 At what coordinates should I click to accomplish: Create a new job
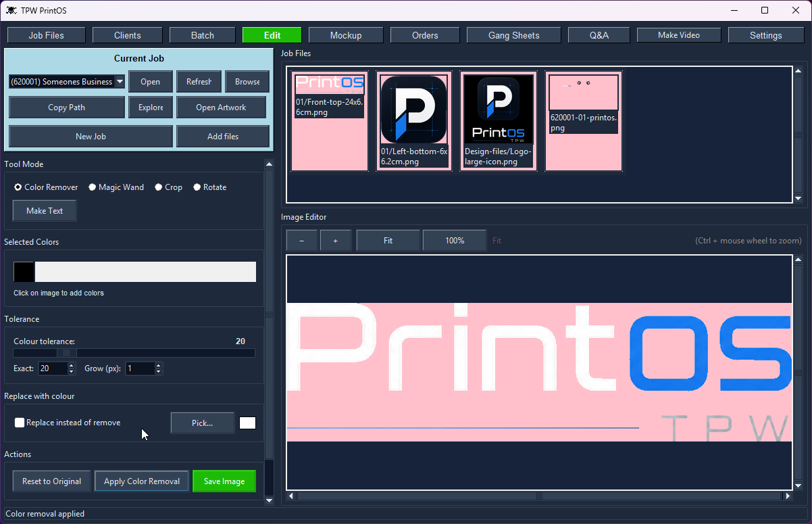tap(91, 137)
